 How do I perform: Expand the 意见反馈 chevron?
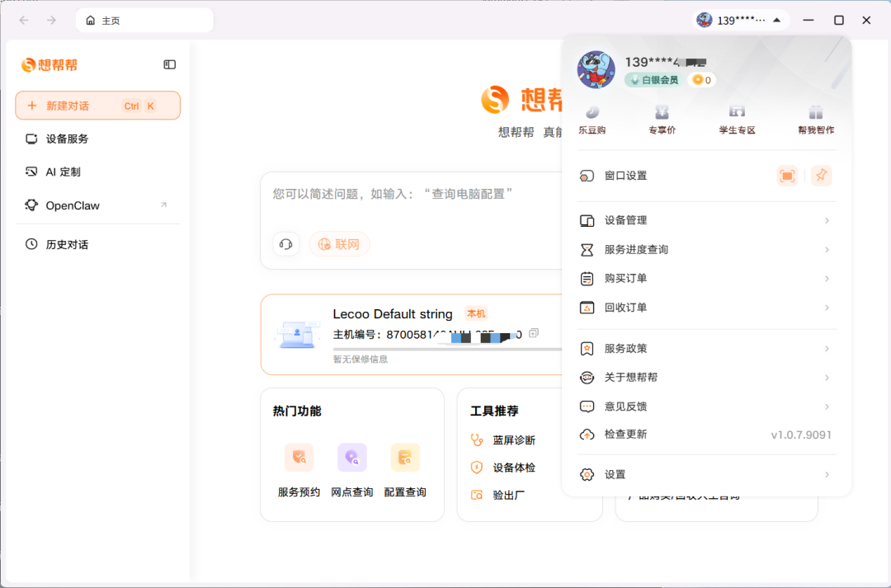pos(827,407)
